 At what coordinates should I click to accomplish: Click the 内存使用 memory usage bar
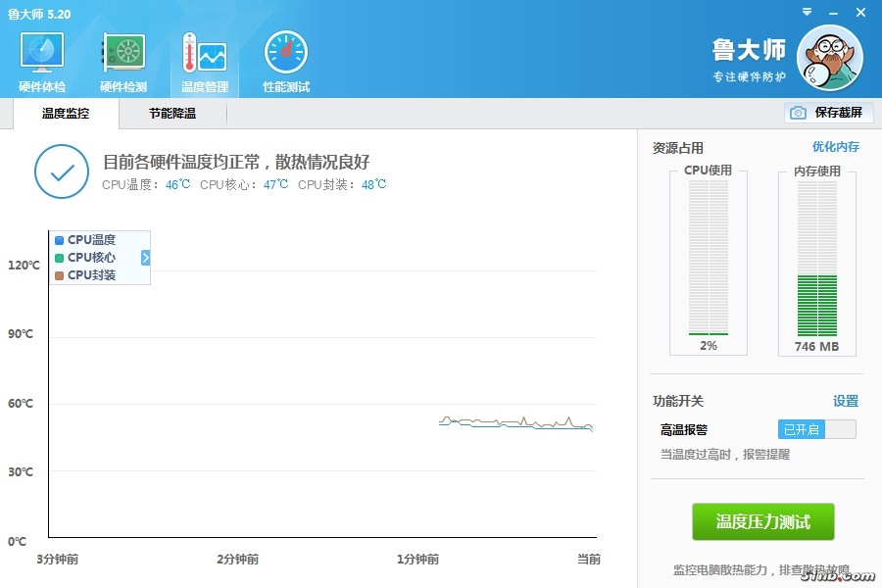pyautogui.click(x=816, y=260)
